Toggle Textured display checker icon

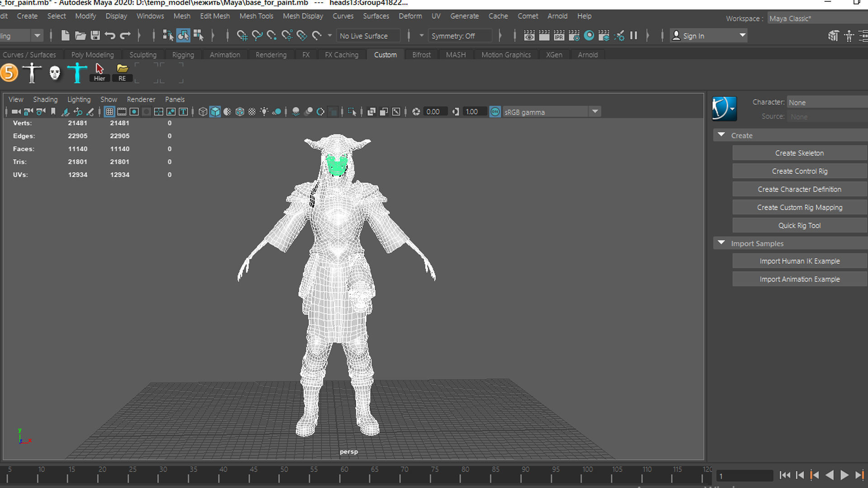(x=252, y=112)
